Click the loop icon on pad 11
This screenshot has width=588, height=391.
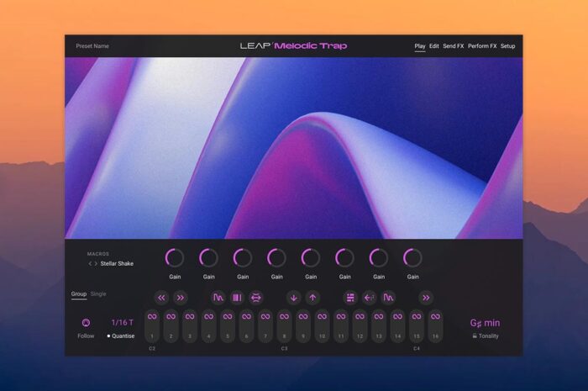(341, 317)
